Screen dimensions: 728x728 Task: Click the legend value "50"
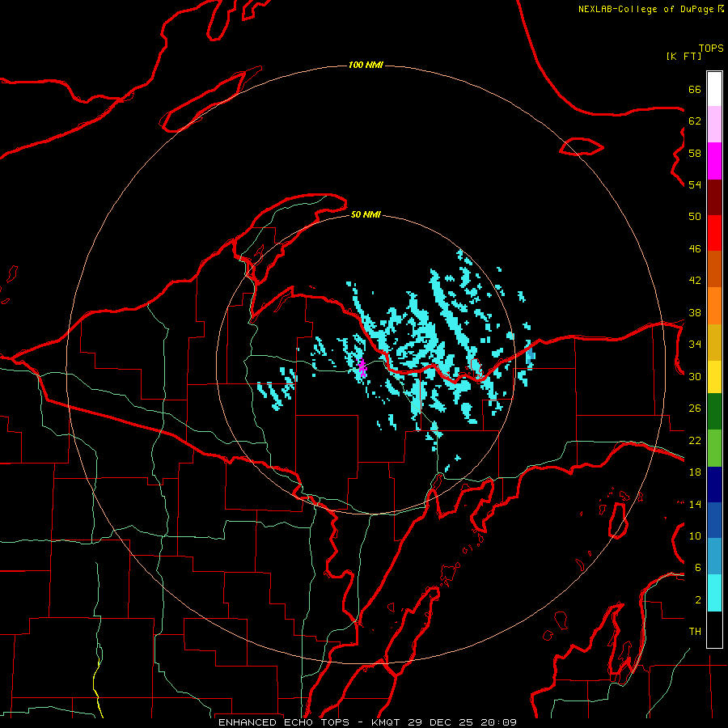tap(695, 217)
